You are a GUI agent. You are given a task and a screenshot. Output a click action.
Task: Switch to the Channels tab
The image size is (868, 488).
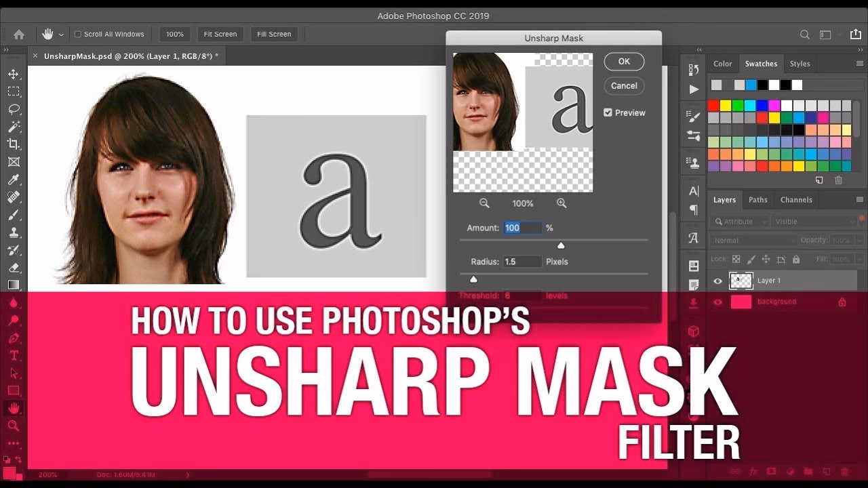[x=796, y=199]
